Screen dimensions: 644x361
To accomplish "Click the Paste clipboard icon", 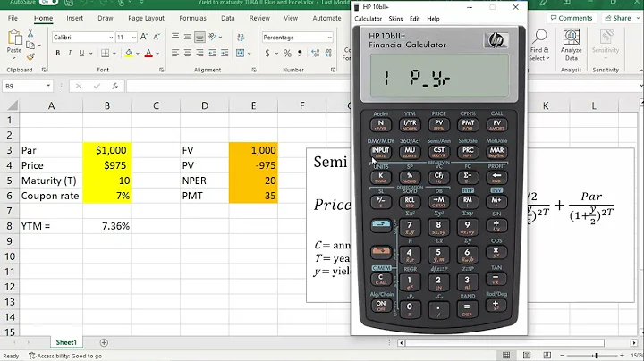I will tap(14, 38).
